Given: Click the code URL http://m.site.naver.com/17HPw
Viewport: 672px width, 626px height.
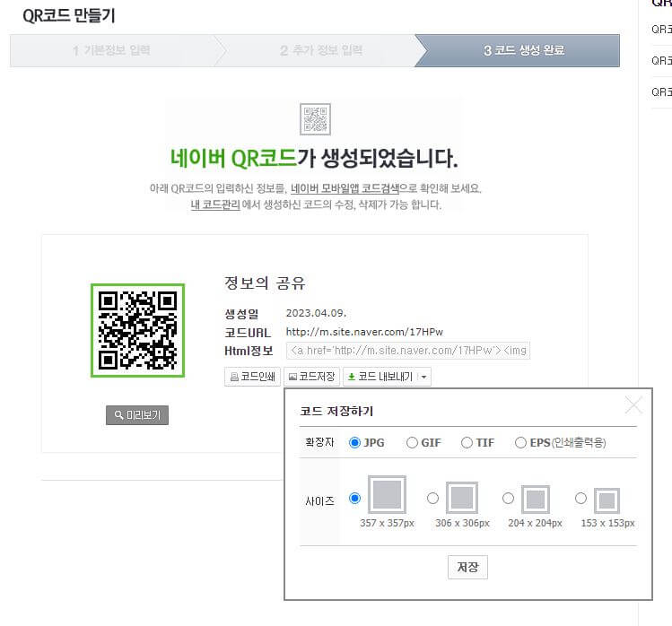Looking at the screenshot, I should pos(364,332).
